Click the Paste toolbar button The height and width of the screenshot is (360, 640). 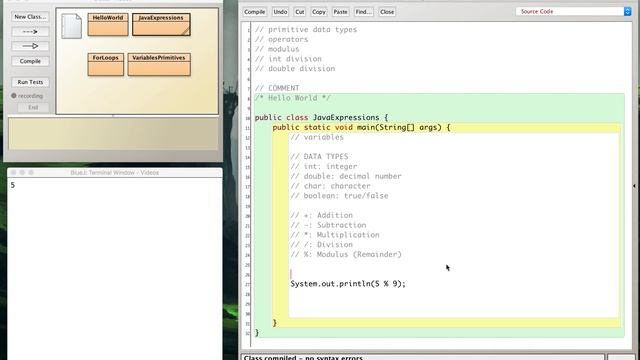pyautogui.click(x=340, y=12)
